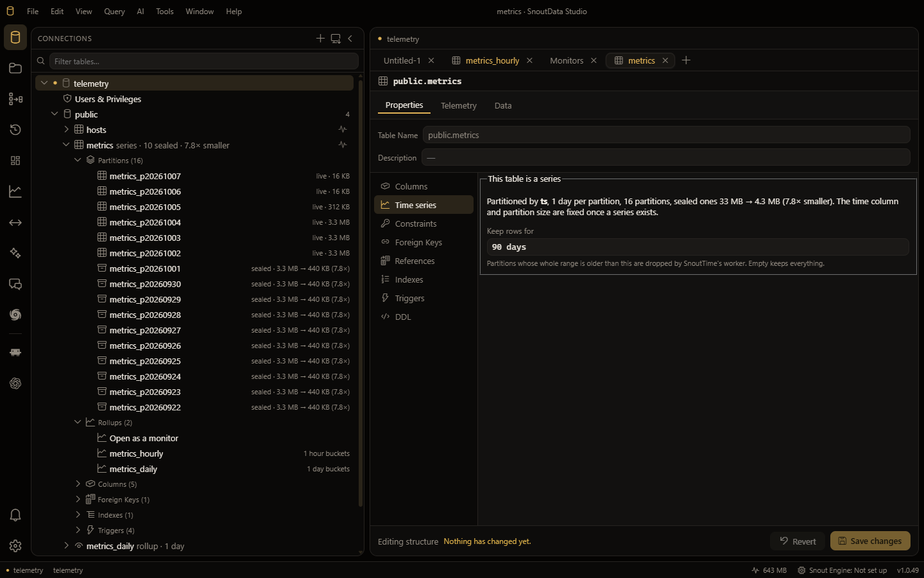This screenshot has width=924, height=578.
Task: Open a new tab with the plus button
Action: pos(686,60)
